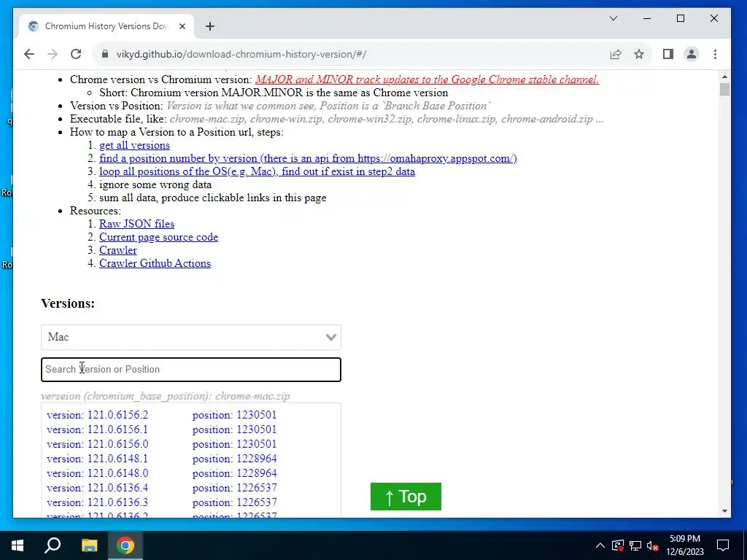Viewport: 747px width, 560px height.
Task: Click the page scrollbar down arrow
Action: 724,511
